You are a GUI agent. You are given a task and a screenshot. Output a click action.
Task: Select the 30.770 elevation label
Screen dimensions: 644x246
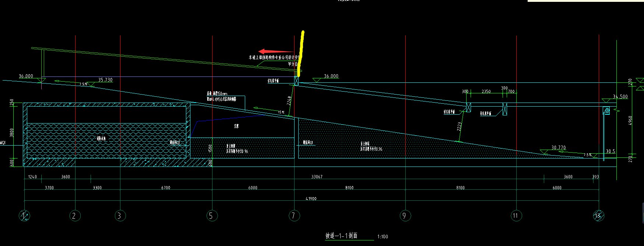[x=559, y=147]
